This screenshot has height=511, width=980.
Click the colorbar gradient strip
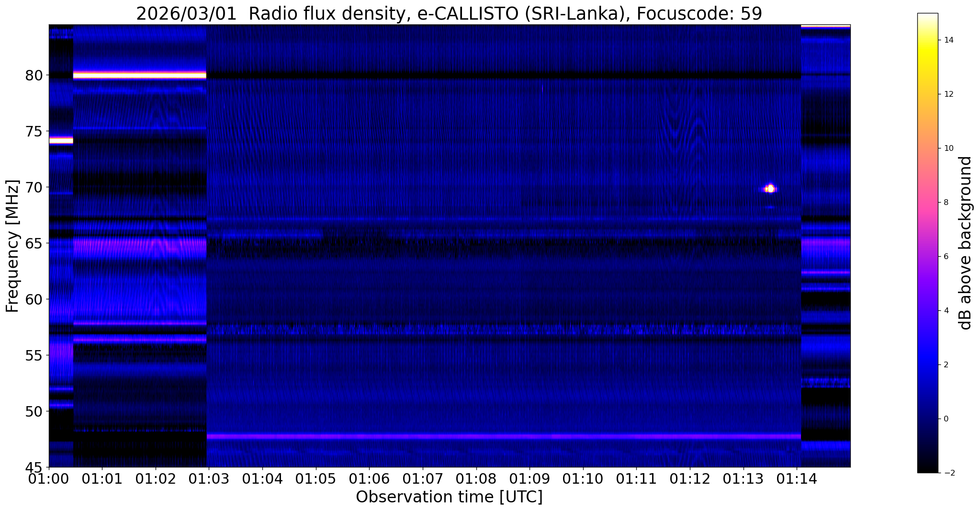(927, 243)
